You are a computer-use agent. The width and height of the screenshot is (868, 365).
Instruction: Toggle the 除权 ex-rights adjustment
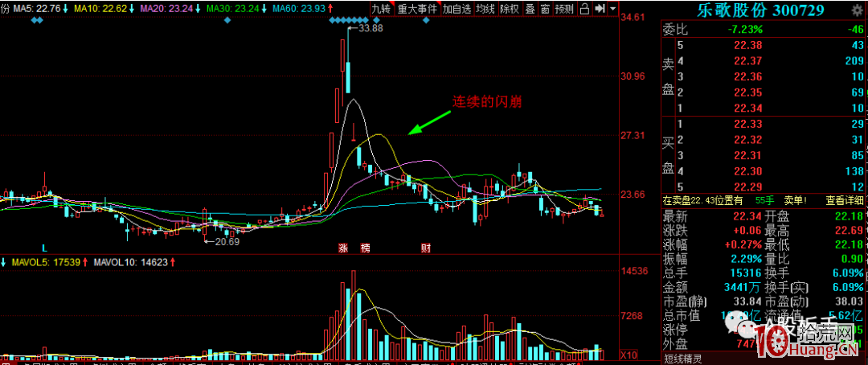coord(509,9)
